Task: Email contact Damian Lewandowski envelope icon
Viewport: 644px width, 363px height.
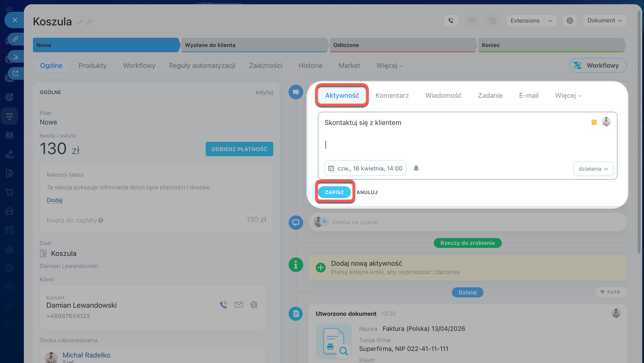Action: (x=239, y=305)
